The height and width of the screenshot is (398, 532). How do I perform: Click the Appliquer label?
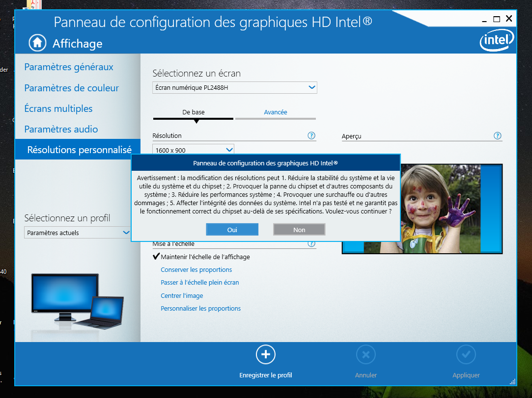tap(466, 375)
